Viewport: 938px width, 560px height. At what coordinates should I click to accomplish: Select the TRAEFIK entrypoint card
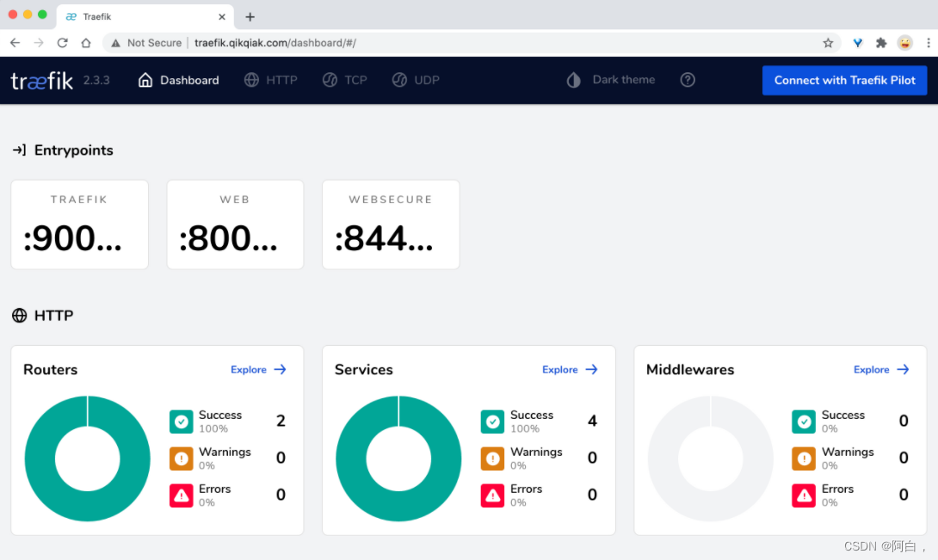tap(79, 225)
